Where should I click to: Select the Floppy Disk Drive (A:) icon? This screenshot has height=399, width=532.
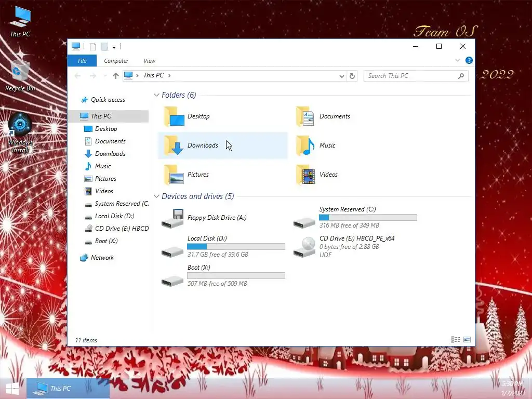pyautogui.click(x=172, y=218)
